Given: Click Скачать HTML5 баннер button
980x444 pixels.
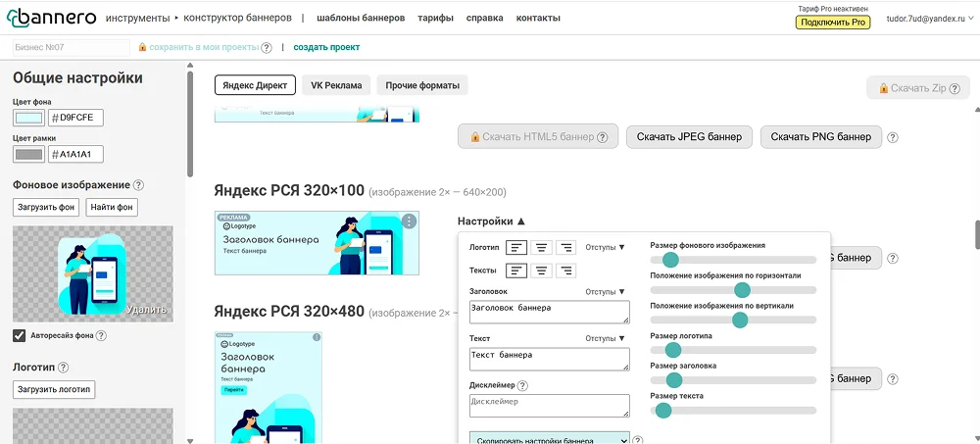Looking at the screenshot, I should click(538, 137).
